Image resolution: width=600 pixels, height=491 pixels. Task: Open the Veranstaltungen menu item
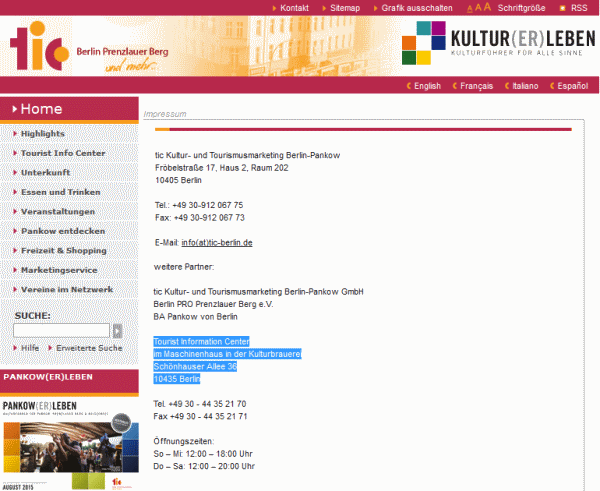point(58,212)
